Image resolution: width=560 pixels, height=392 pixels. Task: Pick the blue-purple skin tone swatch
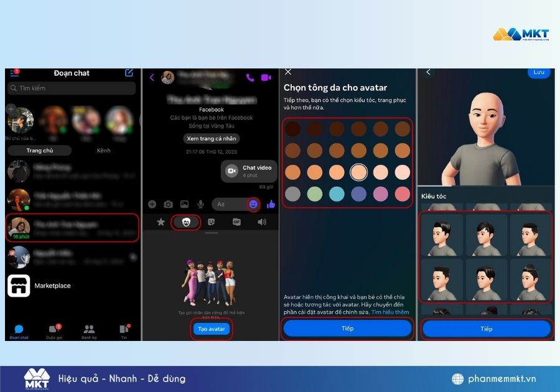(358, 194)
